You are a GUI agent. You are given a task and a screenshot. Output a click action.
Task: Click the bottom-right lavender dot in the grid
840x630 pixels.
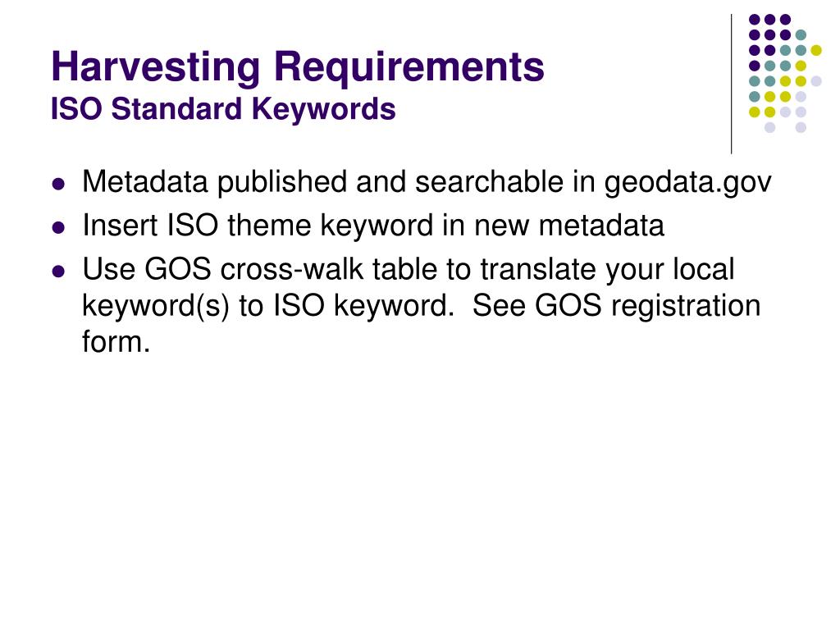(x=801, y=127)
